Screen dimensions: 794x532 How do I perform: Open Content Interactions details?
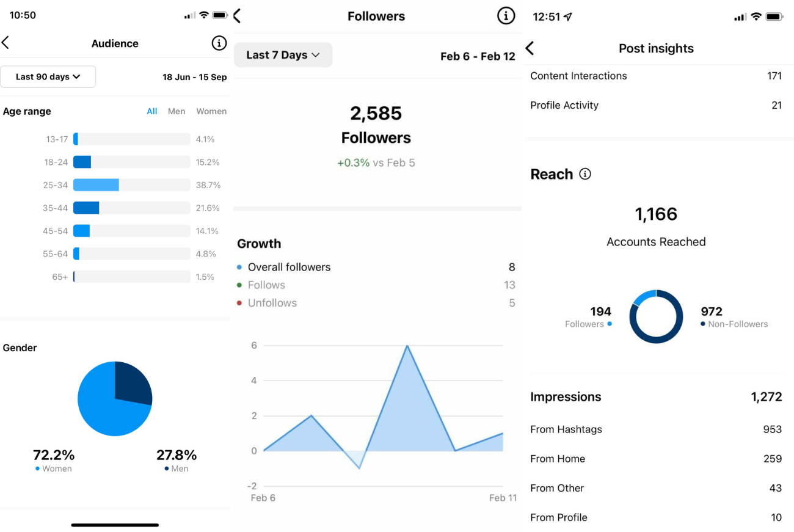click(x=656, y=76)
